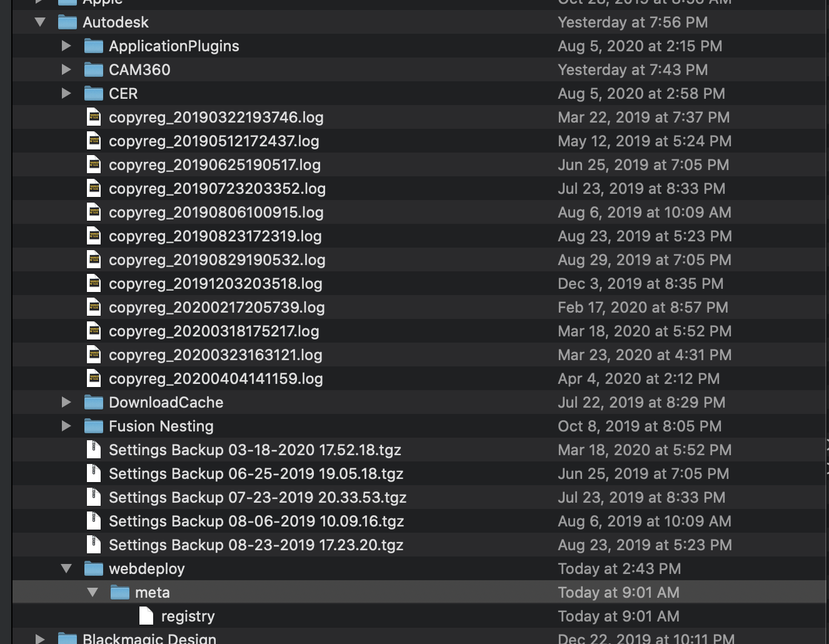This screenshot has height=644, width=829.
Task: Click the Fusion Nesting folder icon
Action: click(x=93, y=426)
